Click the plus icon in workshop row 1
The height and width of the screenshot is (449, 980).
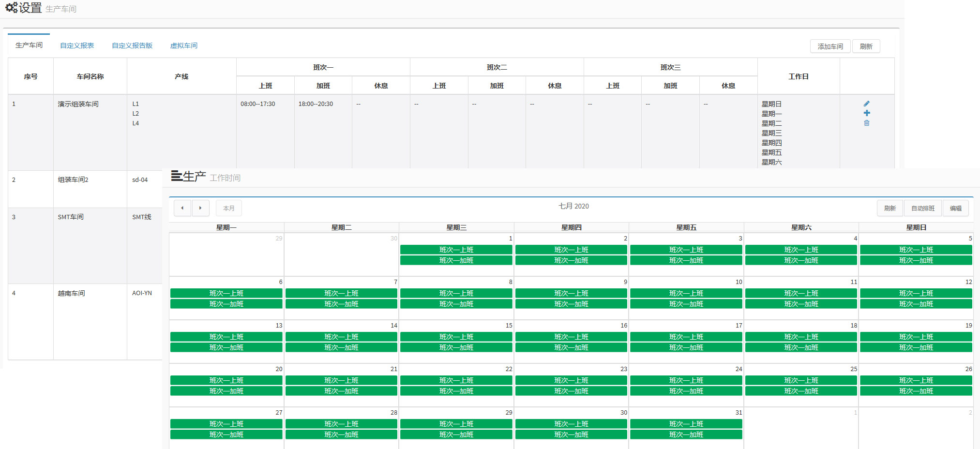coord(866,113)
